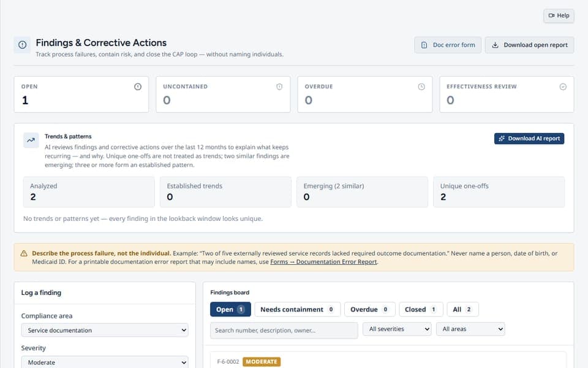The height and width of the screenshot is (368, 588).
Task: Click the Trends & patterns chart icon
Action: (x=31, y=140)
